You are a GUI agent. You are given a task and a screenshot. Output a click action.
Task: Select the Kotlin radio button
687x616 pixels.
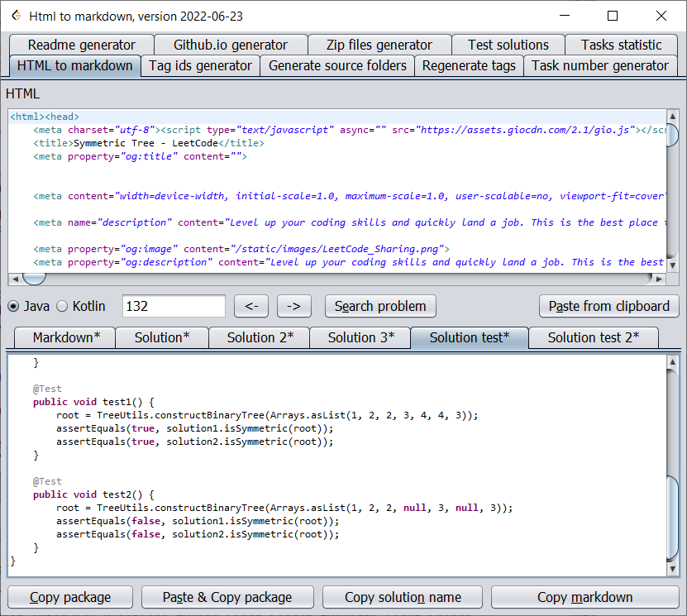pos(81,306)
